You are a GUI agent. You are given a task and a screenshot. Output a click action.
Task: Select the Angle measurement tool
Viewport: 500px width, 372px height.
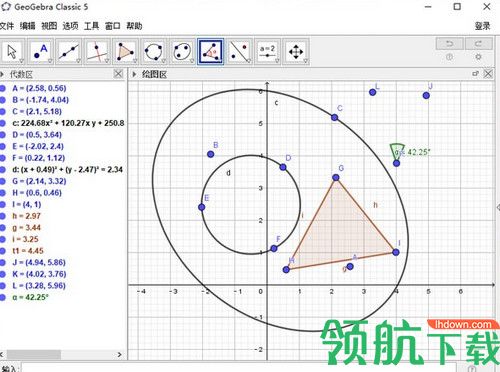pyautogui.click(x=210, y=51)
